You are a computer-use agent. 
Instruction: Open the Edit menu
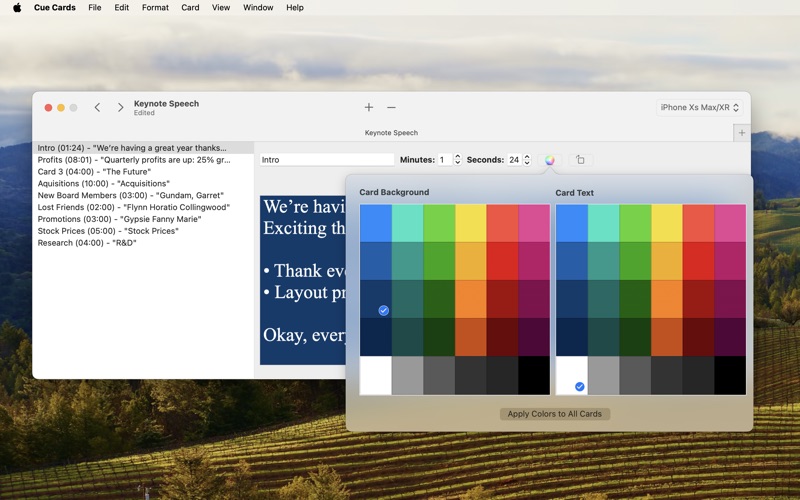click(x=121, y=8)
